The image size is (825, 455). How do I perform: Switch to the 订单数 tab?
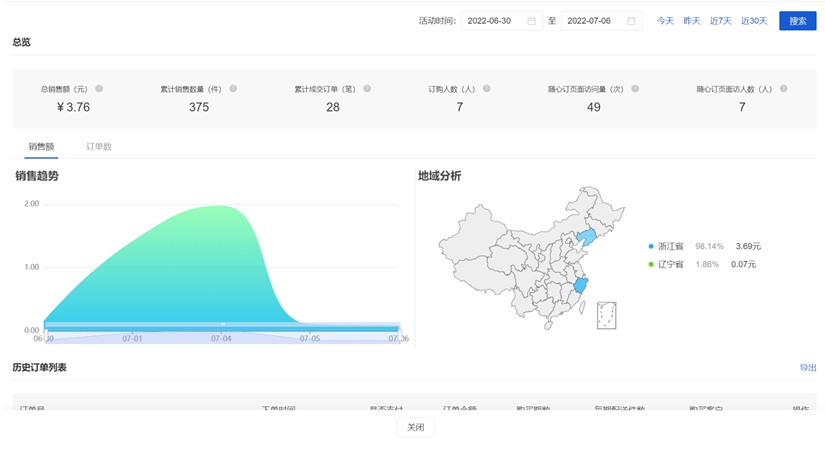(x=99, y=146)
